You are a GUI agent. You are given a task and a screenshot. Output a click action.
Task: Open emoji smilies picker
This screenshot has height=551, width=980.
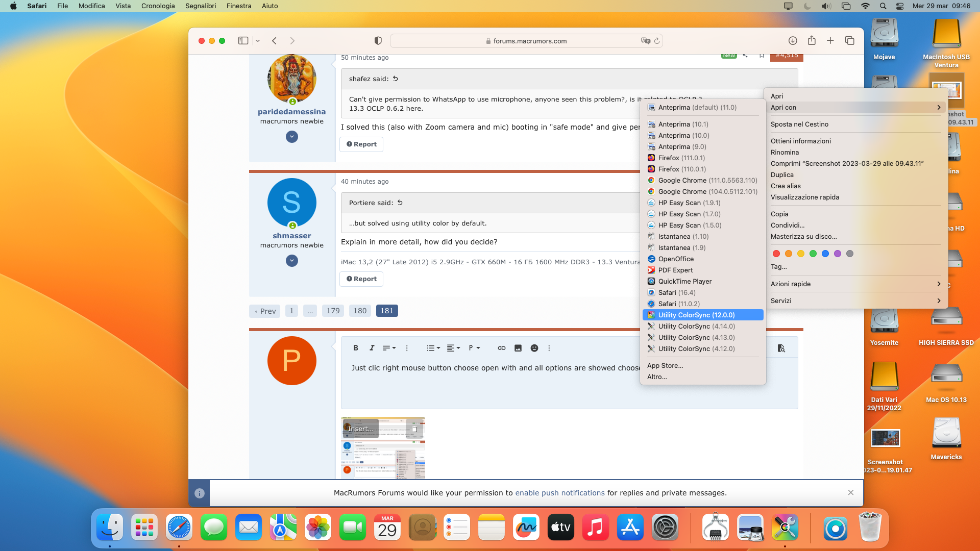click(534, 348)
